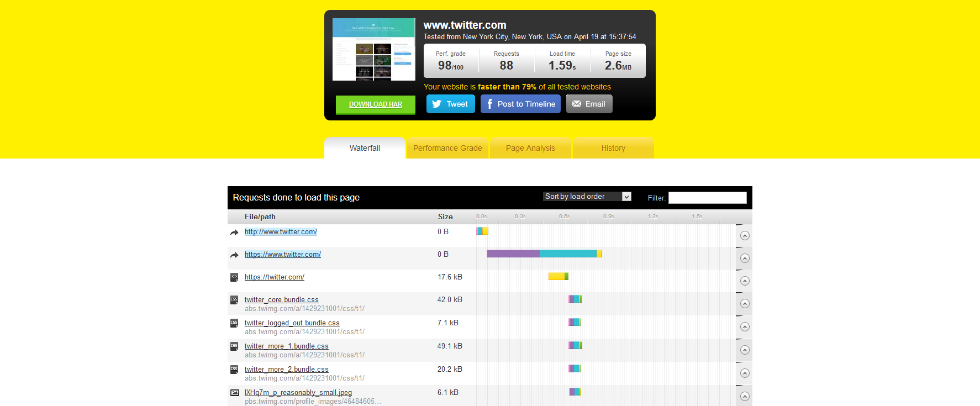Click redirect arrow icon for http://www.twitter.com/

[234, 233]
